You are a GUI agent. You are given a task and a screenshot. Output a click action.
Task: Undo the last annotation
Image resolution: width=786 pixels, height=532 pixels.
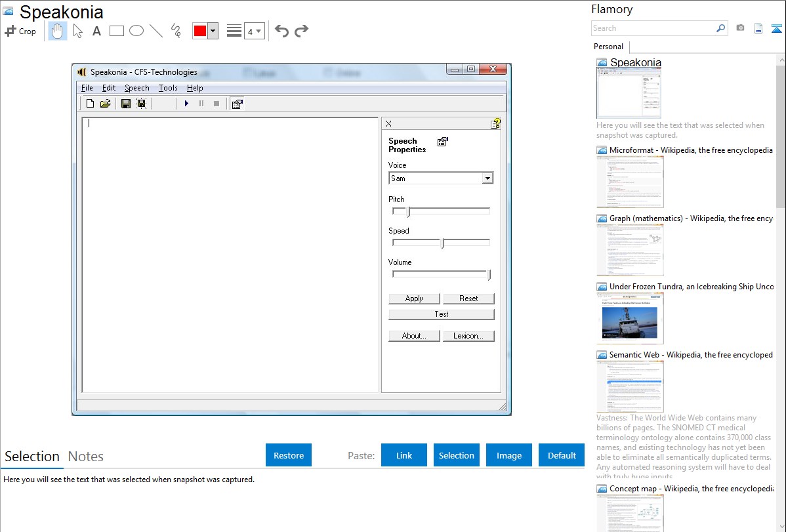tap(281, 31)
